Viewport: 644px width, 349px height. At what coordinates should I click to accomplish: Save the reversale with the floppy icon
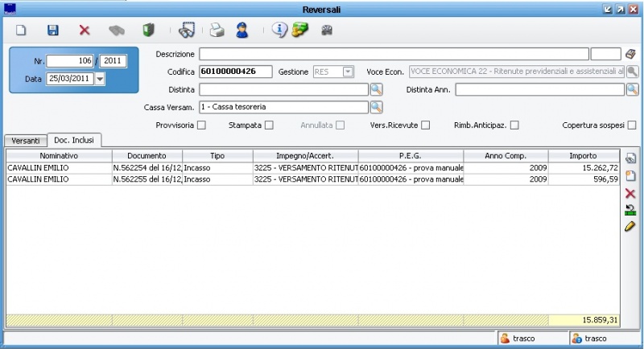pyautogui.click(x=53, y=31)
